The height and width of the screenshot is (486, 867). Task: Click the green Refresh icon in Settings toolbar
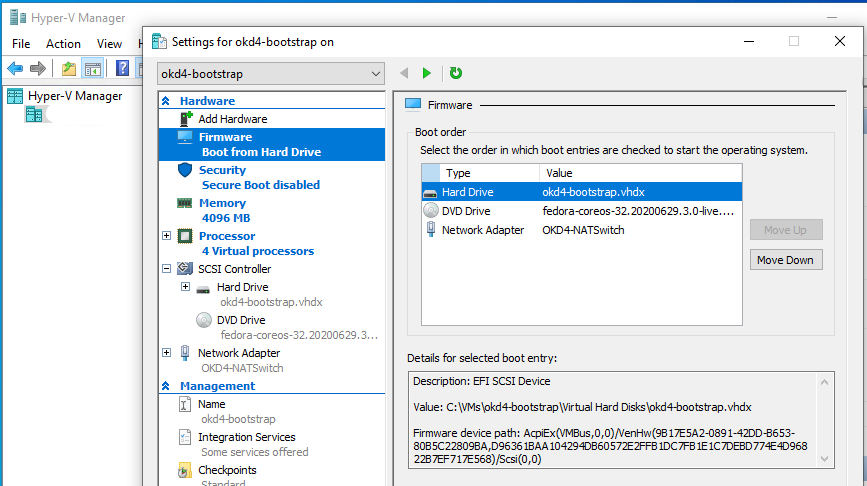456,73
